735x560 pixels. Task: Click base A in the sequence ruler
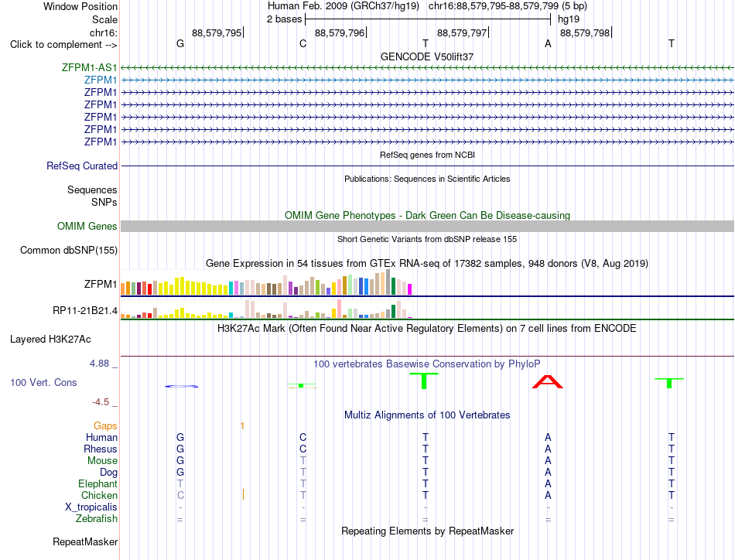point(548,43)
